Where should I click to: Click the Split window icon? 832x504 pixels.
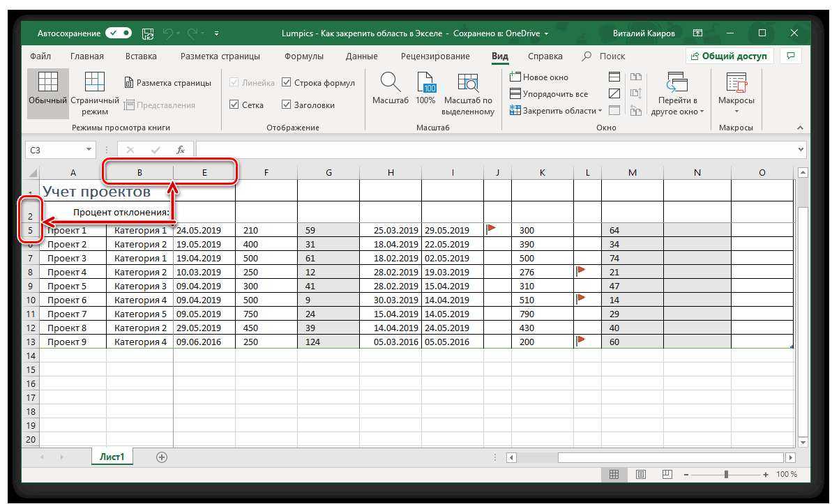[614, 77]
